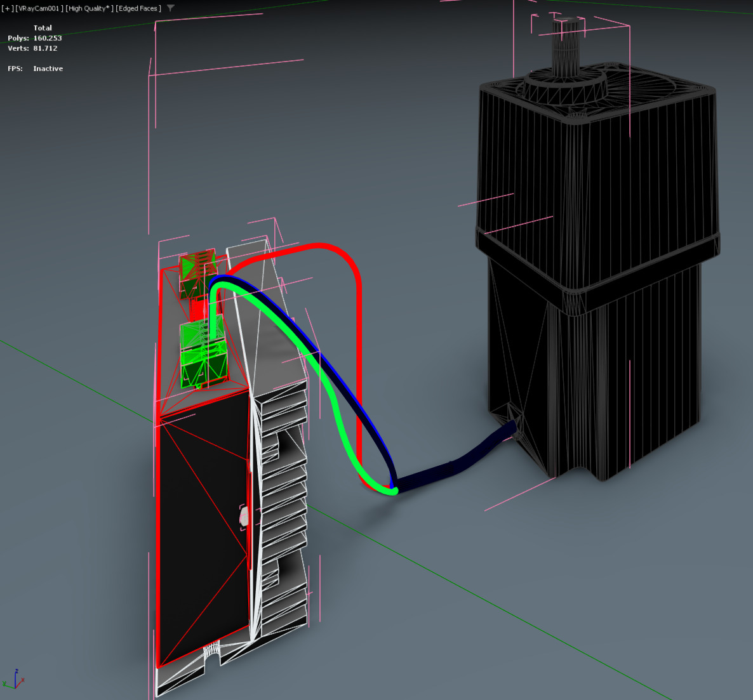Screen dimensions: 753x700
Task: Open the High Quality shading menu
Action: tap(90, 8)
